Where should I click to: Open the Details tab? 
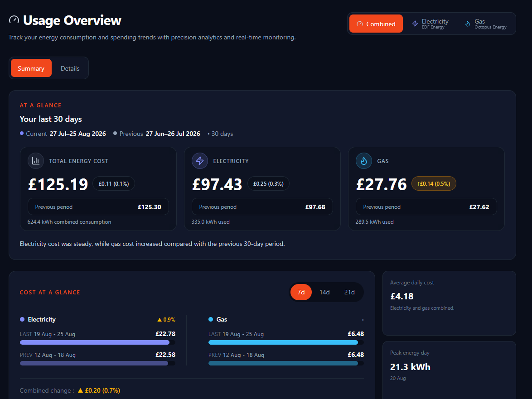[x=70, y=68]
